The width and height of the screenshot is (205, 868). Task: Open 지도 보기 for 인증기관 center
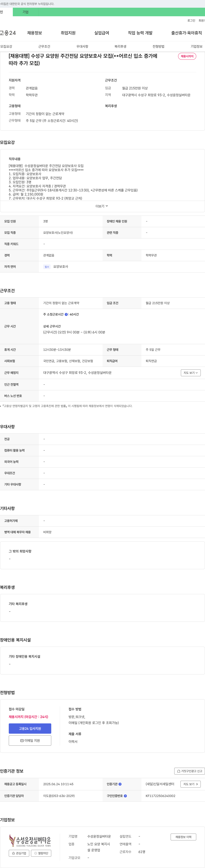click(x=190, y=784)
